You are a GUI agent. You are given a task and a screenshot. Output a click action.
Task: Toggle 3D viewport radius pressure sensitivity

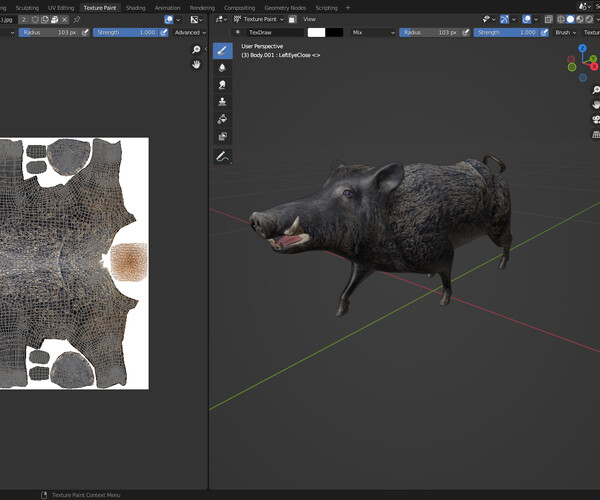[x=466, y=33]
